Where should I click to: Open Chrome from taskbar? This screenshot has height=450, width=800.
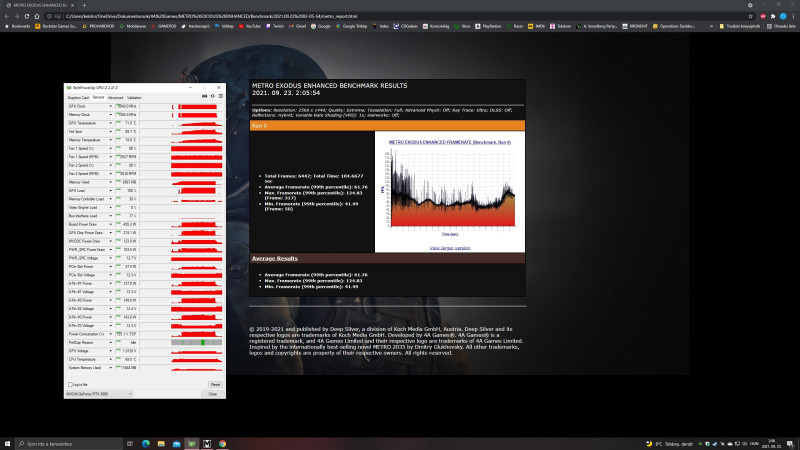tap(222, 444)
